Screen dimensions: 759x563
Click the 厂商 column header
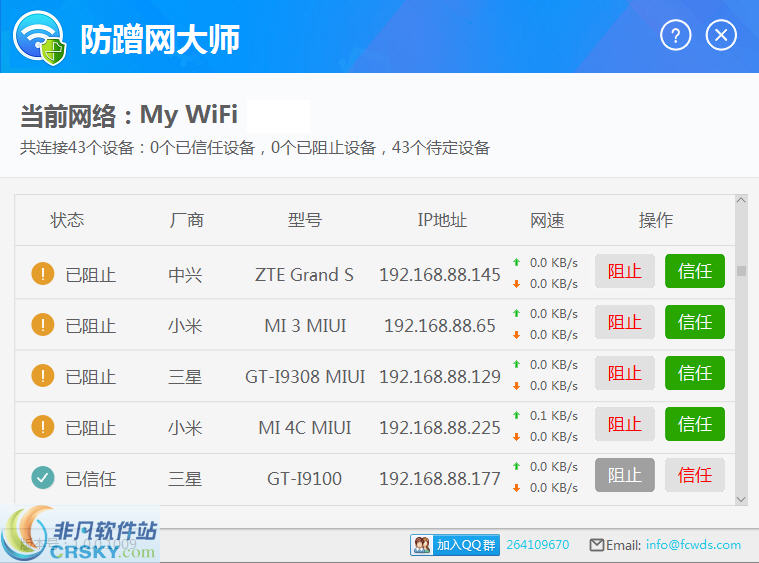(x=186, y=220)
